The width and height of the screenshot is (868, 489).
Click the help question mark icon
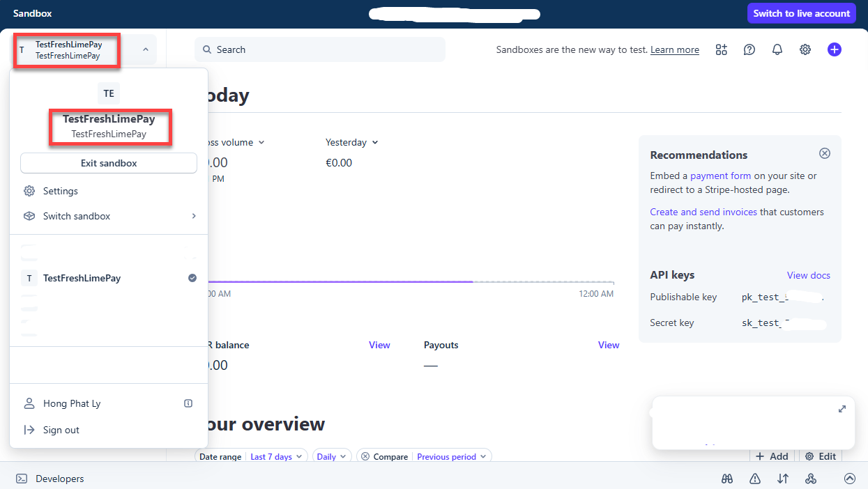tap(749, 49)
